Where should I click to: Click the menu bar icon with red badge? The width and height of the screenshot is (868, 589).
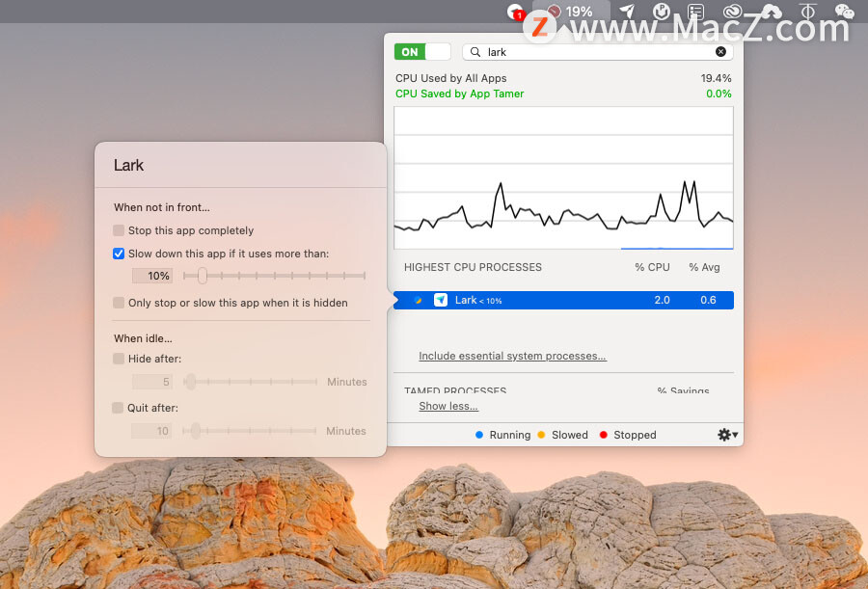515,11
